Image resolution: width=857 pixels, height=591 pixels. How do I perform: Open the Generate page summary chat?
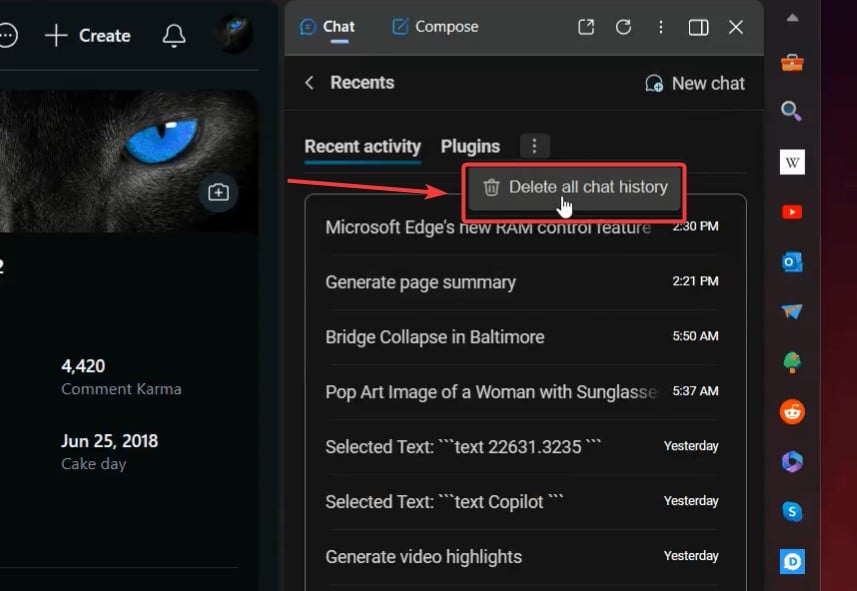[x=522, y=282]
